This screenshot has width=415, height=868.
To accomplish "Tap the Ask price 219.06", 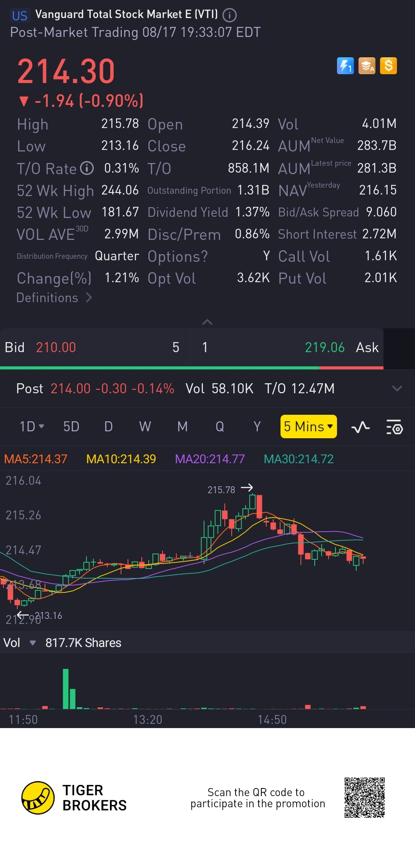I will pos(325,348).
